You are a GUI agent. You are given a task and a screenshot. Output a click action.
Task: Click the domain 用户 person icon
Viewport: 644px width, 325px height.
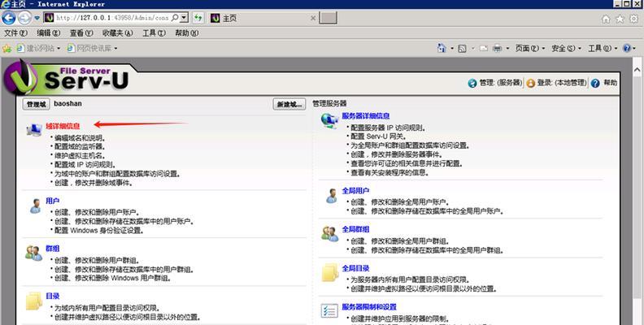(35, 206)
